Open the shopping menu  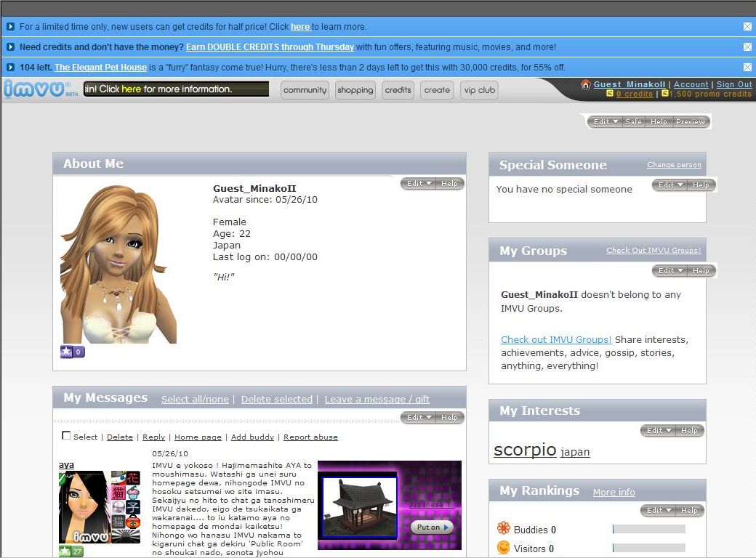point(355,90)
